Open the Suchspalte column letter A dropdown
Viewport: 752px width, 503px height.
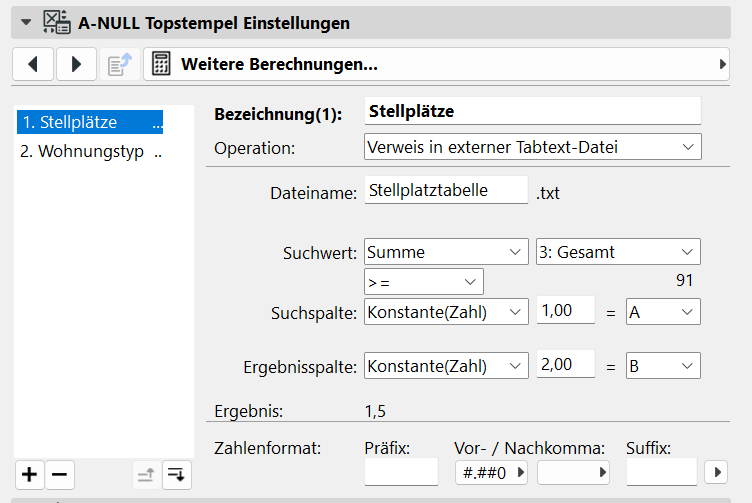(662, 312)
